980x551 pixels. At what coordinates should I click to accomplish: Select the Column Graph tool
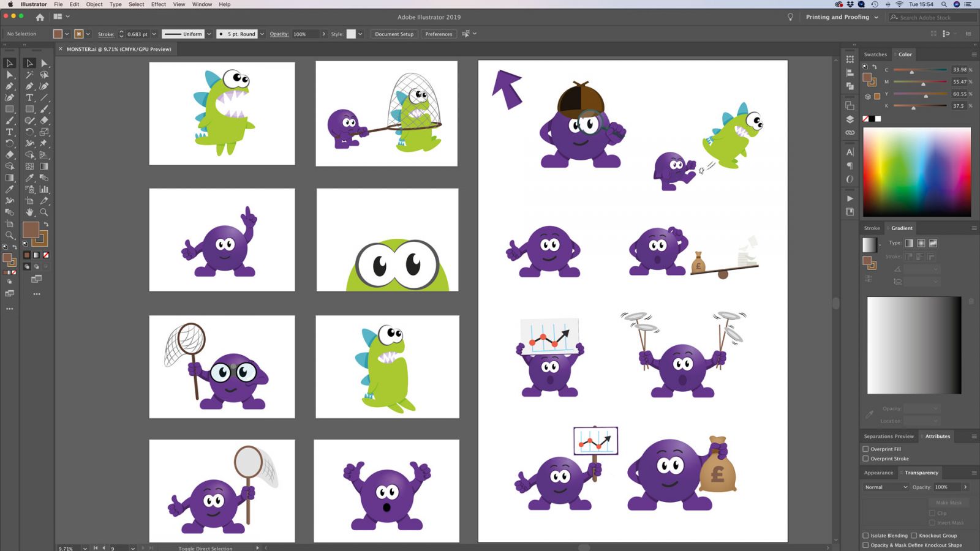tap(44, 189)
